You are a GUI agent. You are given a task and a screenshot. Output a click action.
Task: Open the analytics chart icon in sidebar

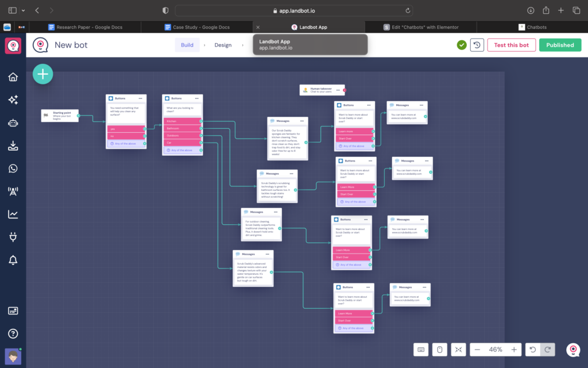coord(13,214)
